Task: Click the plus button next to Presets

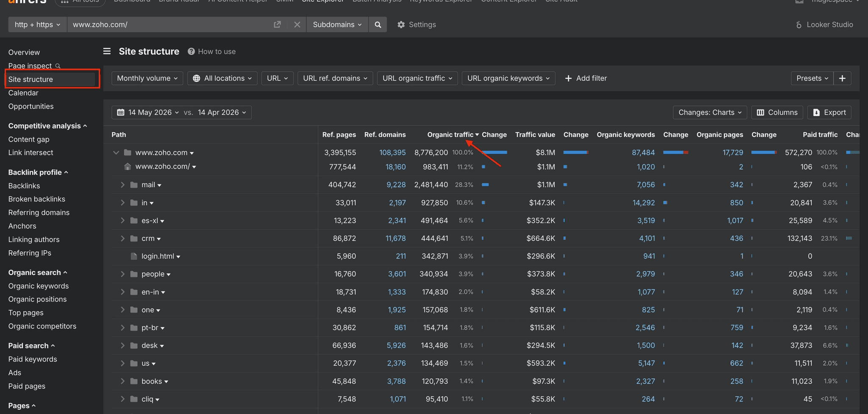Action: [842, 78]
